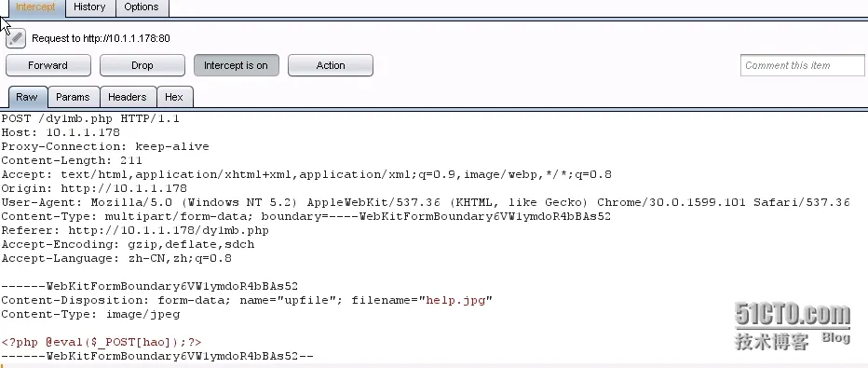Click the Accept-Encoding: gzip,deflate,sdch header
Screen dimensions: 868x368
click(128, 244)
